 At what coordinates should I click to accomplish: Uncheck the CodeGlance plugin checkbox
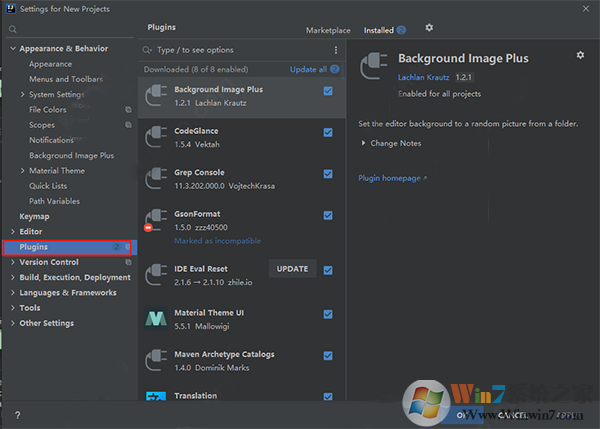(328, 132)
